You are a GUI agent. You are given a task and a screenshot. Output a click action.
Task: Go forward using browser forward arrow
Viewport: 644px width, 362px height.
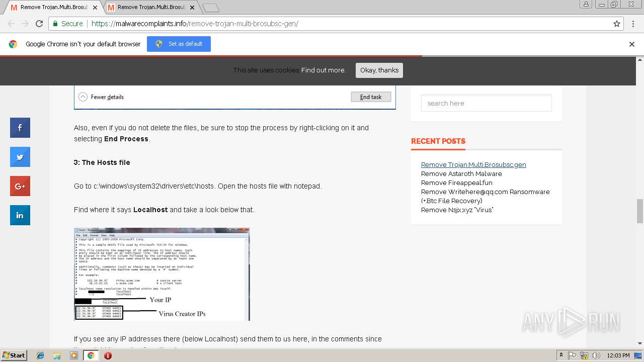point(25,24)
